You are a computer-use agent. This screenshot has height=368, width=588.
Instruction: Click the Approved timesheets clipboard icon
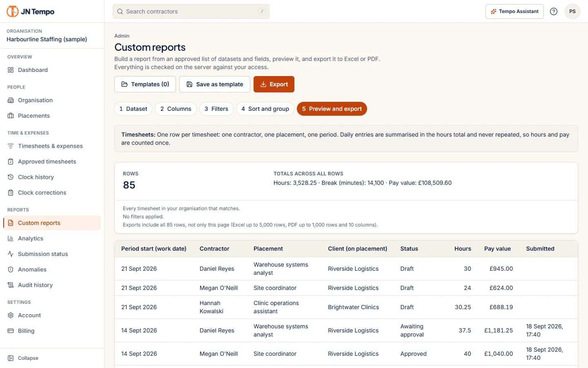pyautogui.click(x=11, y=162)
